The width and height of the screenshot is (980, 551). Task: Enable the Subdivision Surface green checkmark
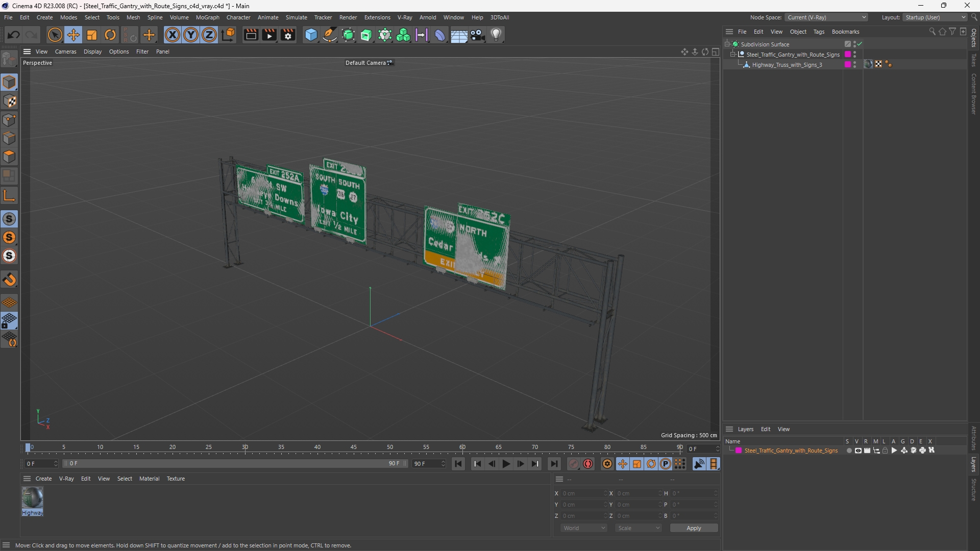(860, 44)
